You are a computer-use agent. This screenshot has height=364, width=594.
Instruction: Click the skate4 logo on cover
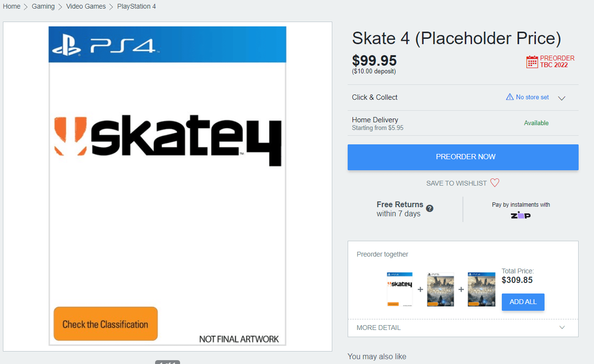tap(168, 140)
